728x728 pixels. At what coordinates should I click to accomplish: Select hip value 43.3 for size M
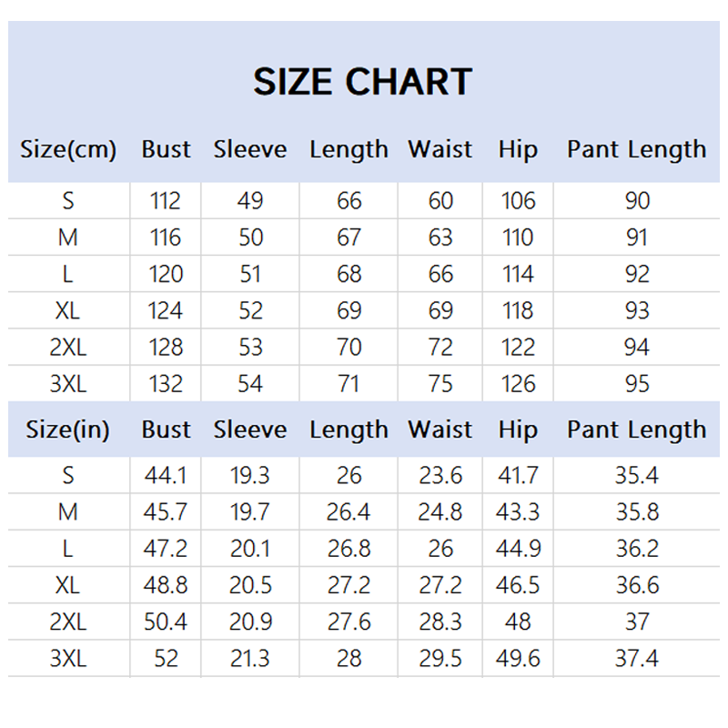pos(518,512)
